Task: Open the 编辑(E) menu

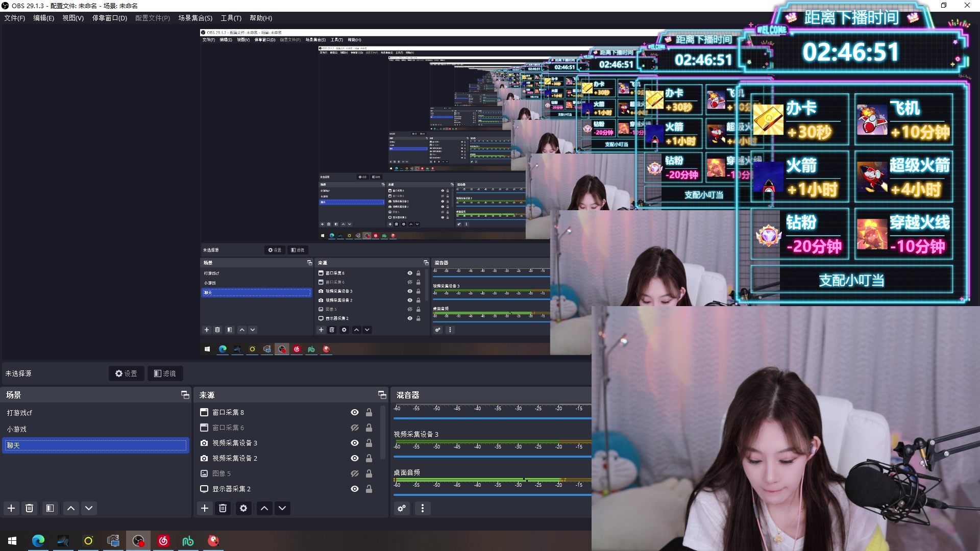Action: click(x=43, y=18)
